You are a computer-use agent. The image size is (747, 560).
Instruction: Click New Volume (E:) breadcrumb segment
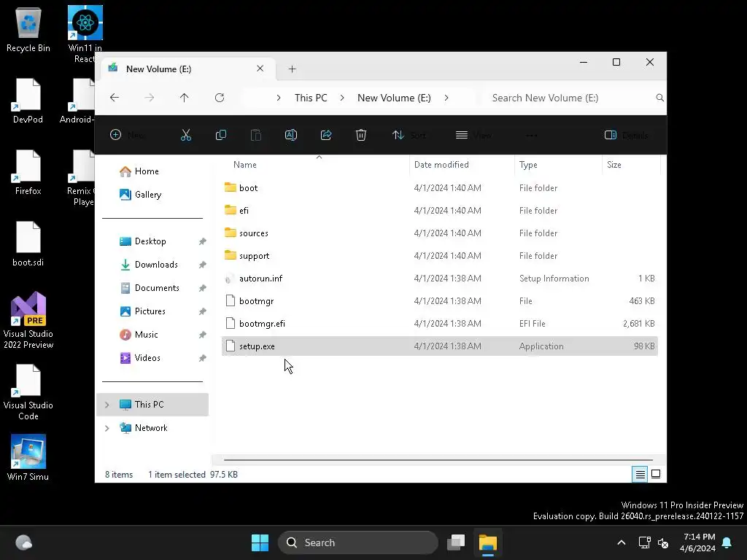(x=394, y=98)
